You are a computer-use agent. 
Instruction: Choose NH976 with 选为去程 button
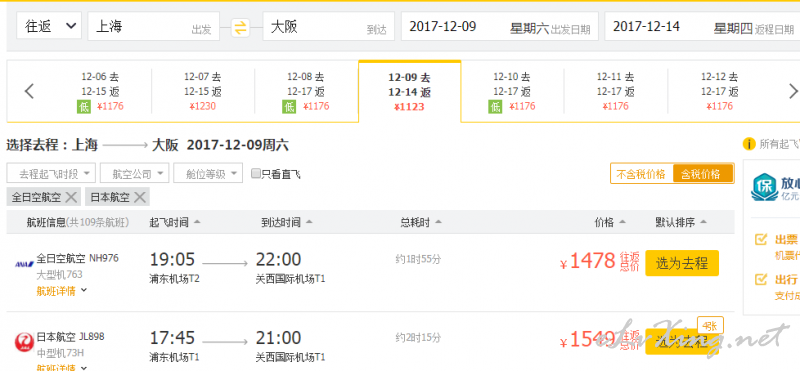[x=682, y=263]
